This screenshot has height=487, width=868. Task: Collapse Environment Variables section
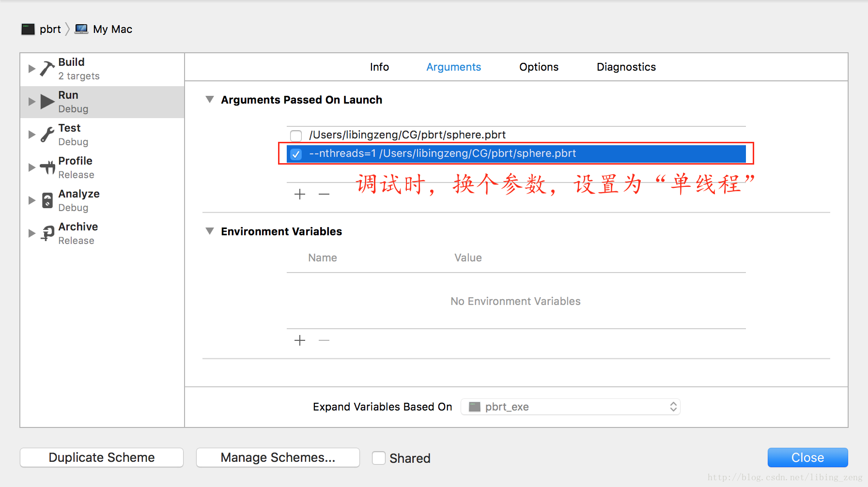pyautogui.click(x=210, y=231)
